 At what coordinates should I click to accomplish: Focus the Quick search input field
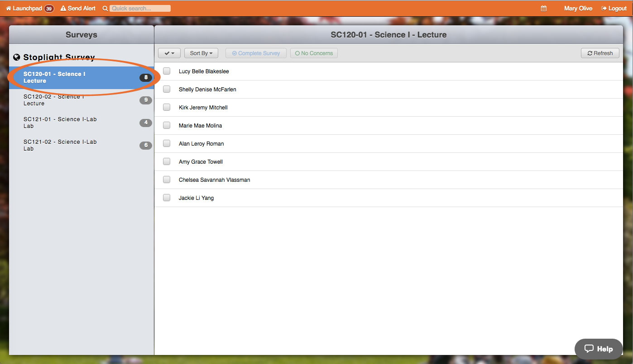140,9
